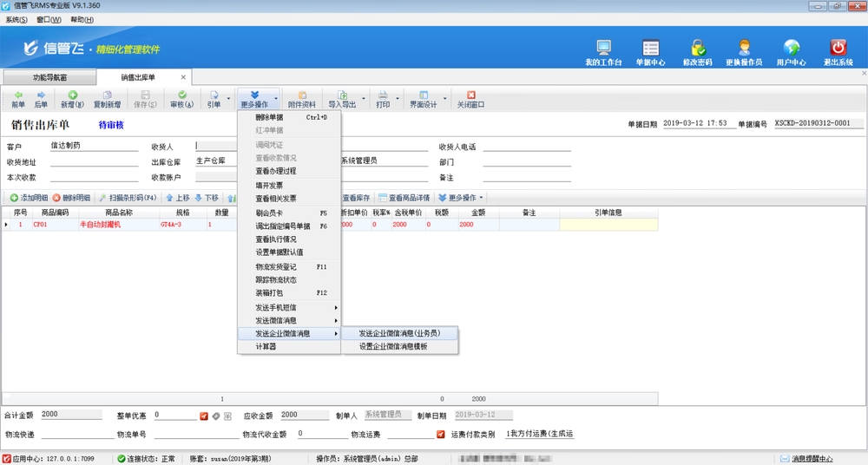This screenshot has width=868, height=465.
Task: Toggle the red checkbox beside 物流运费
Action: pos(441,434)
